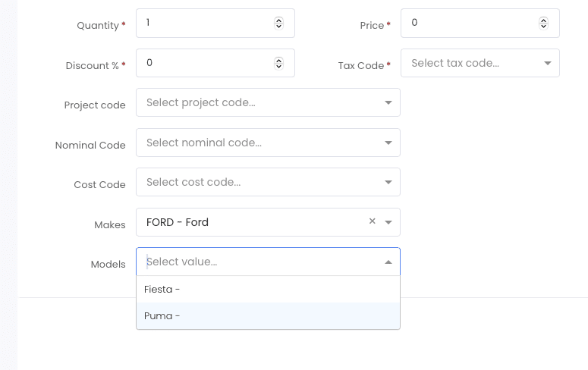Image resolution: width=588 pixels, height=370 pixels.
Task: Increase Price with up stepper arrow
Action: pos(543,20)
